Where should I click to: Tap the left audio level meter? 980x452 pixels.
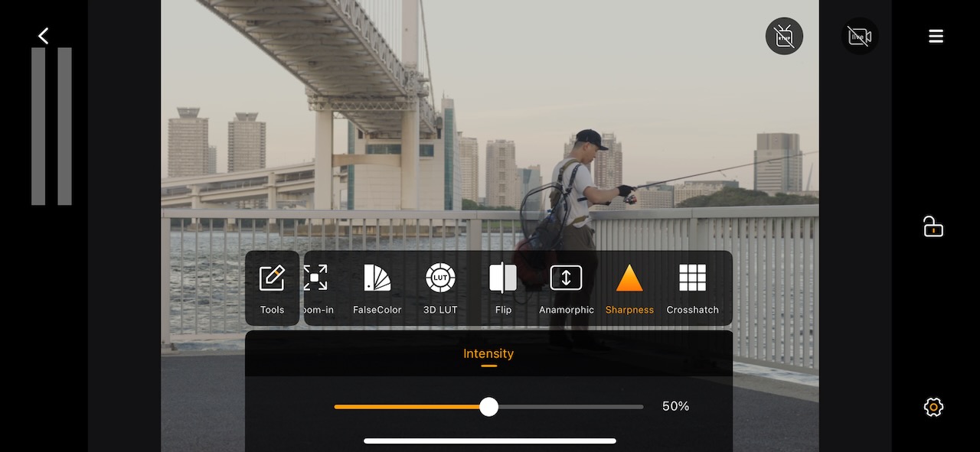[x=38, y=126]
